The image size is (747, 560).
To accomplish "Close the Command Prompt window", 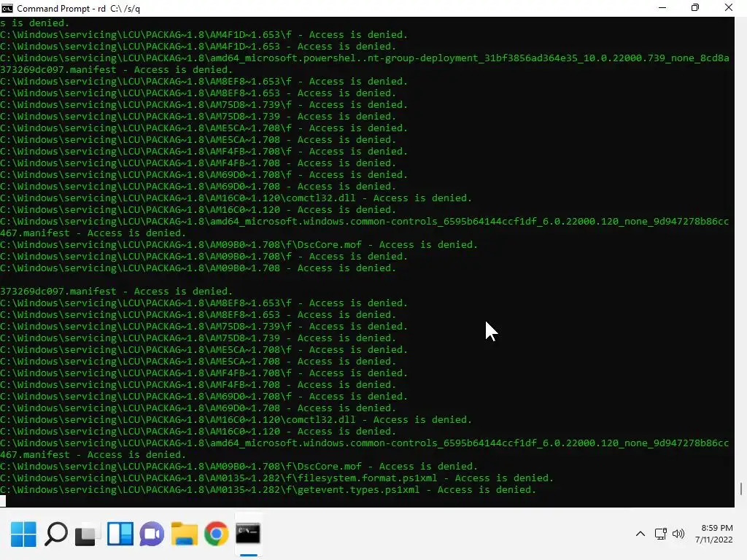I will click(x=729, y=8).
